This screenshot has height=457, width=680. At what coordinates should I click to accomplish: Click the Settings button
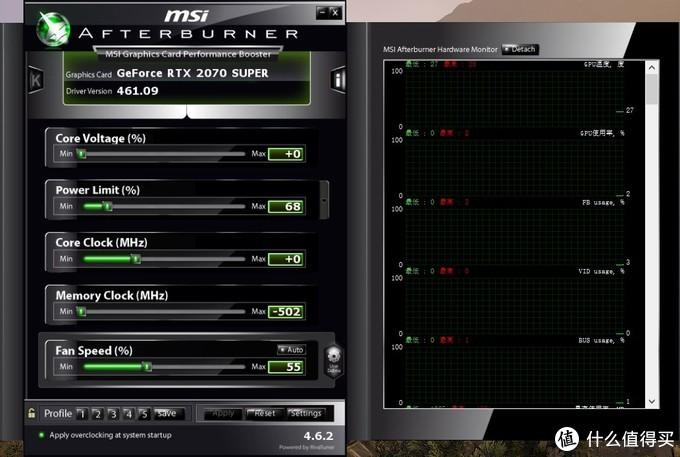tap(306, 413)
